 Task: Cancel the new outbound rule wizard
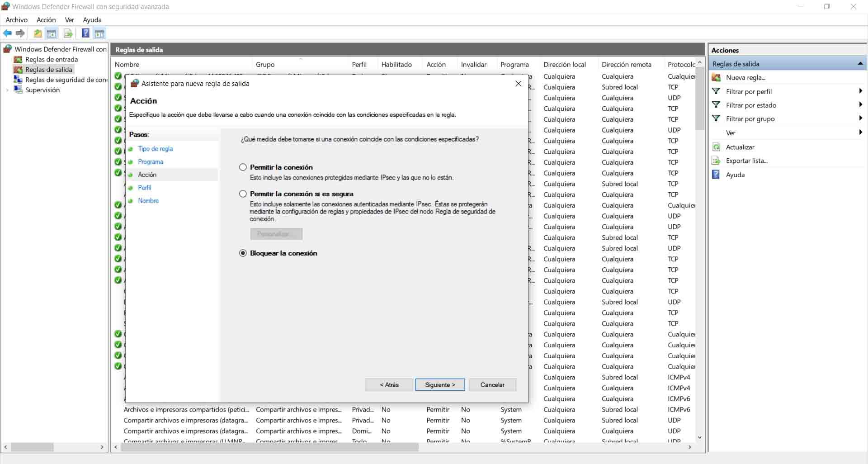coord(492,385)
